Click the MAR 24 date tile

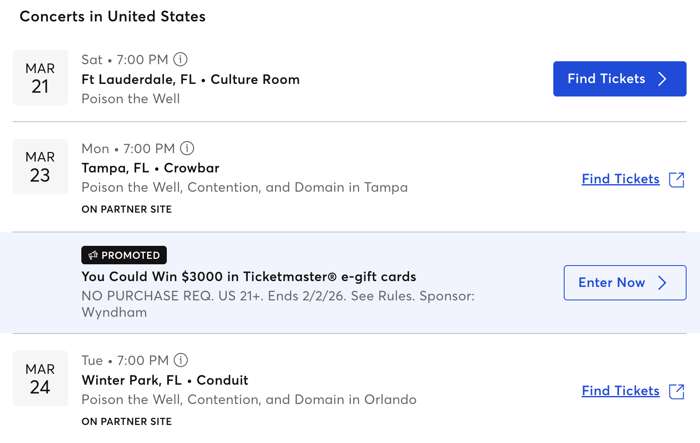pos(40,378)
